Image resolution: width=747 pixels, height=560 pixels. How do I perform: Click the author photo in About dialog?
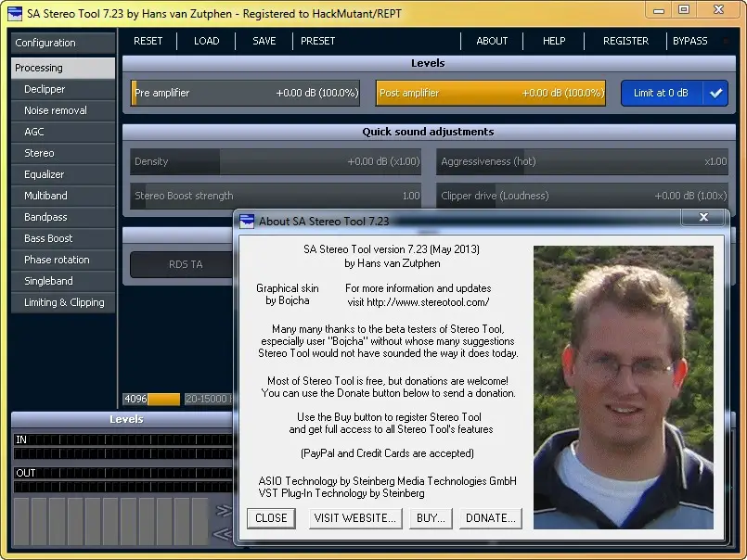pos(624,388)
